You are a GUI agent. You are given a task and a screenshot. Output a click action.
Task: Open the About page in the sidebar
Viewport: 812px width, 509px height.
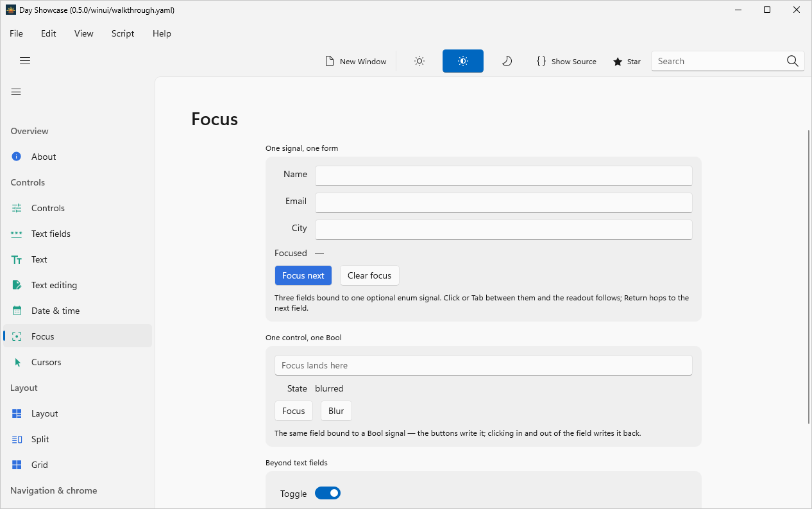point(78,157)
